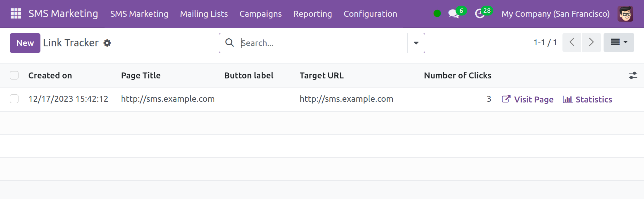Click the search magnifier icon

[x=230, y=43]
